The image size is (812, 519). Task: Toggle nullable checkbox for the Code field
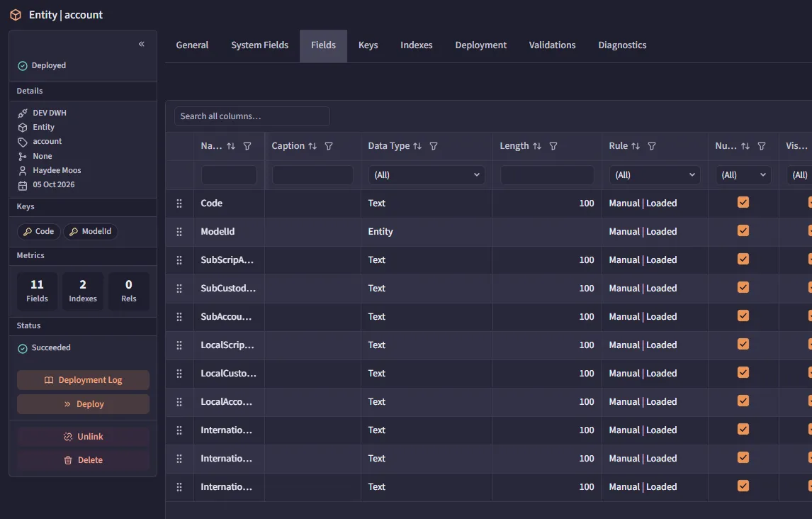click(x=743, y=203)
